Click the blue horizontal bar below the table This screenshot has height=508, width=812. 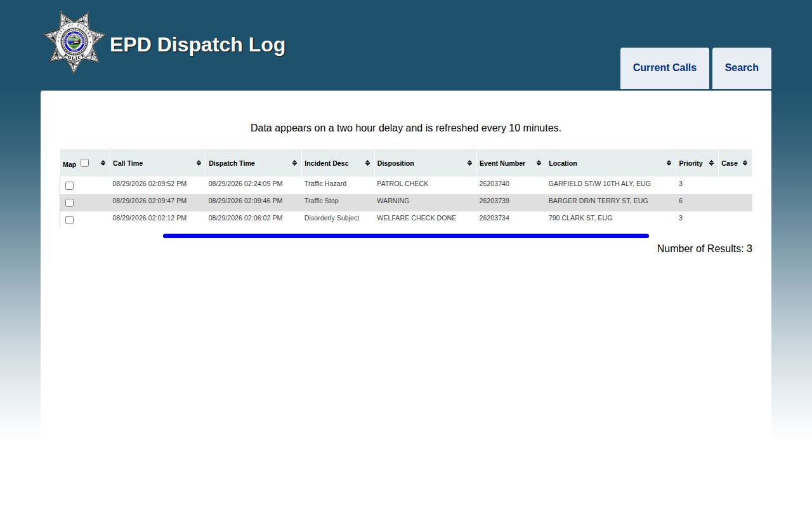(406, 236)
